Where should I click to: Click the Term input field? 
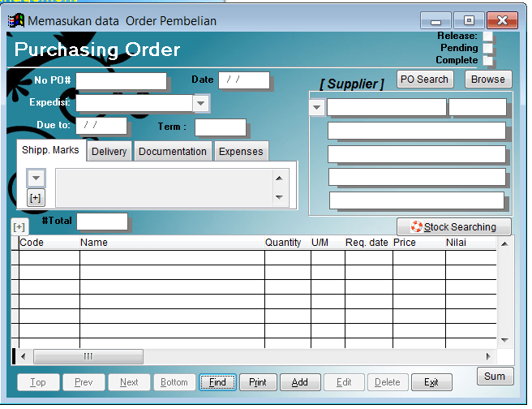[221, 127]
